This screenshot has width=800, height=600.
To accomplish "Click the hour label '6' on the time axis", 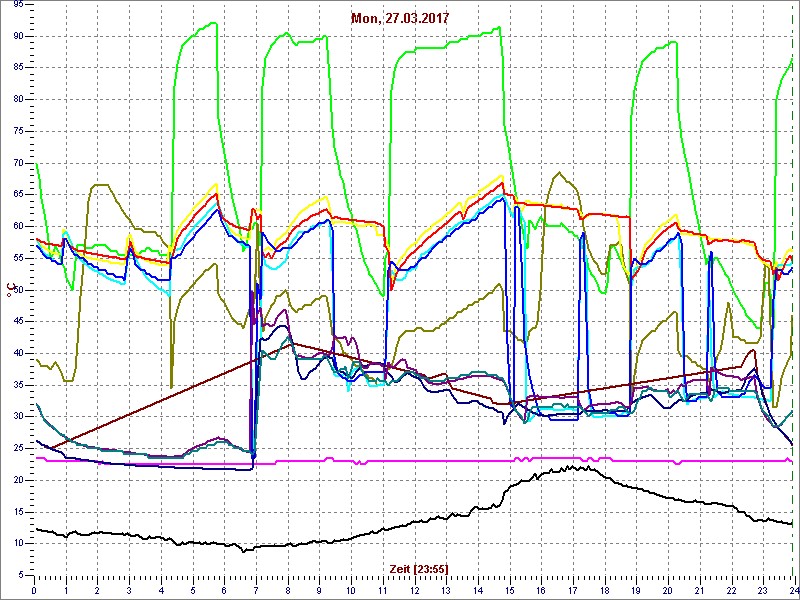I will click(x=224, y=588).
